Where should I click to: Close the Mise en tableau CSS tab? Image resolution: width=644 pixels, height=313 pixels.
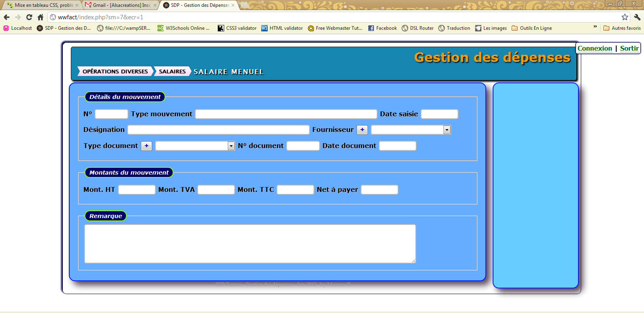(x=77, y=5)
